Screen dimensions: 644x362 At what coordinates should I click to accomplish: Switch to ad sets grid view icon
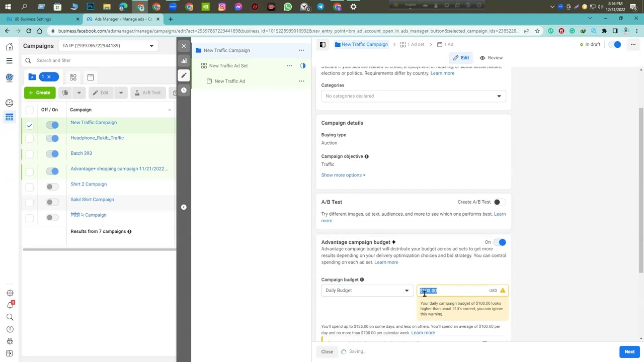point(73,77)
